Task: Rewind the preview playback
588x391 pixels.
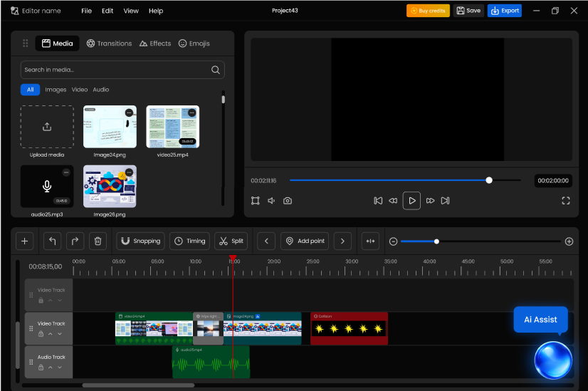Action: click(393, 201)
